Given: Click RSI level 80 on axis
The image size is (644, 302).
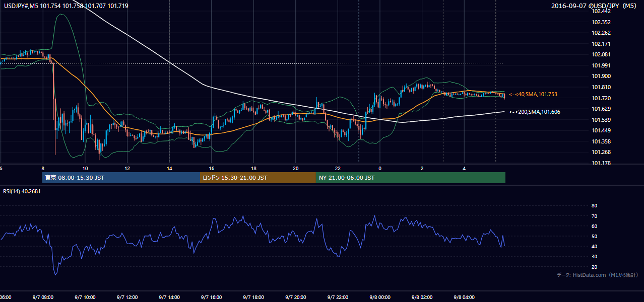Looking at the screenshot, I should coord(594,206).
